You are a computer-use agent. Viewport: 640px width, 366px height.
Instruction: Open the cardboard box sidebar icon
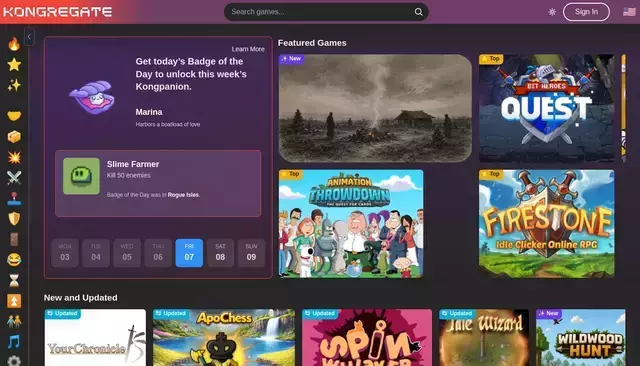[x=14, y=137]
